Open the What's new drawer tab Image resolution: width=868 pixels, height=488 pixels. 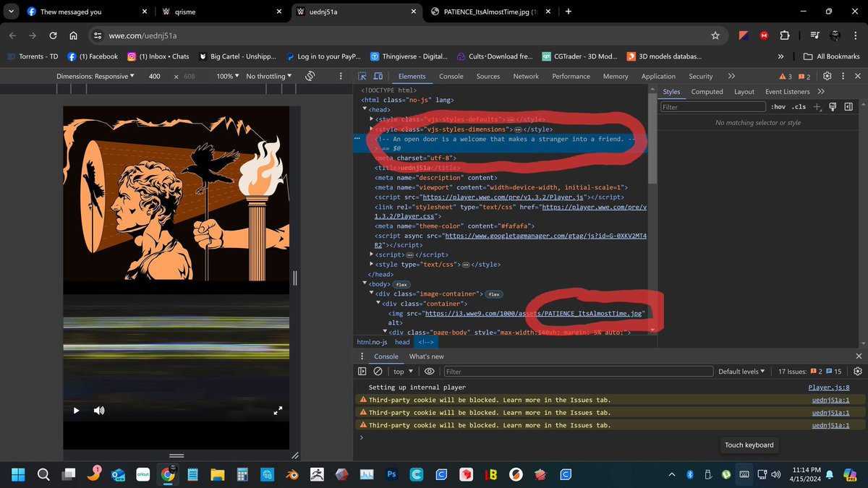point(427,356)
